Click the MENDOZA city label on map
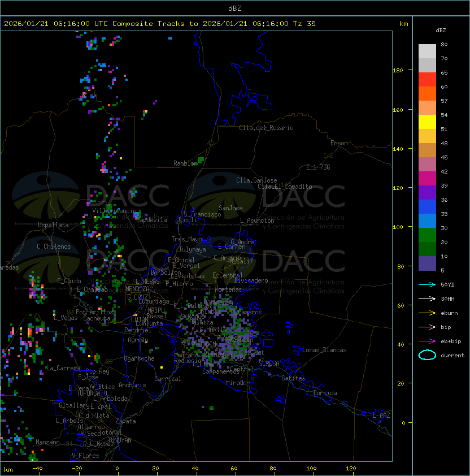Image resolution: width=470 pixels, height=476 pixels. [138, 289]
